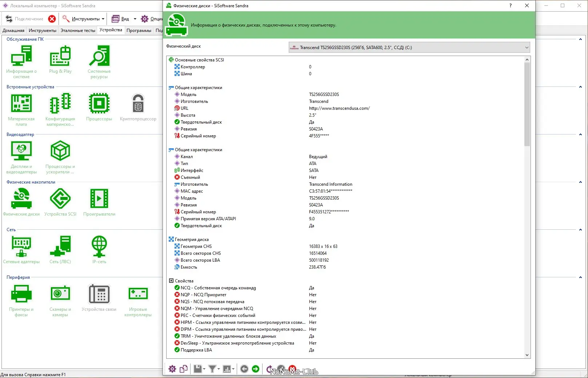
Task: Select the Емкость row with 238.47Гб
Action: coord(345,267)
